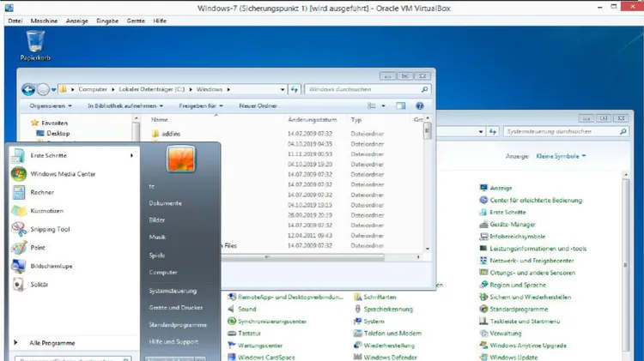
Task: Click the Explorer refresh address button
Action: [x=295, y=89]
